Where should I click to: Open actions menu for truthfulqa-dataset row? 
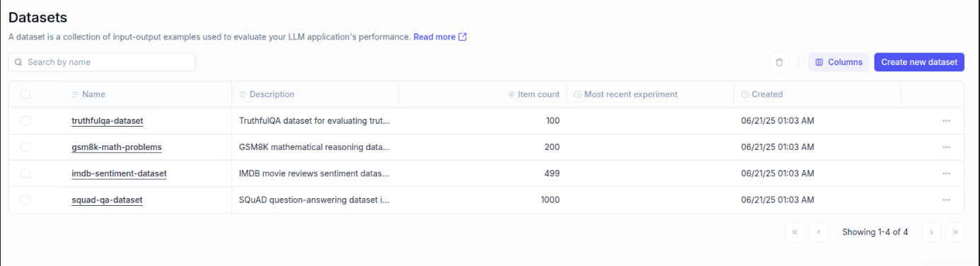[x=946, y=121]
